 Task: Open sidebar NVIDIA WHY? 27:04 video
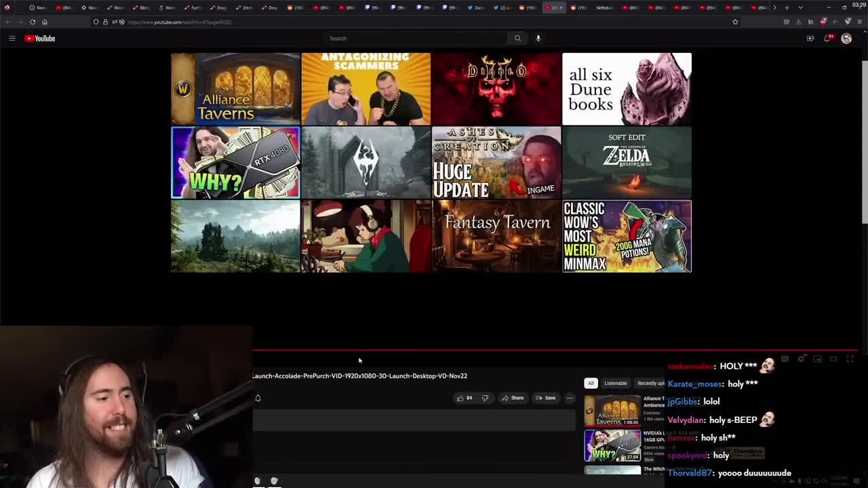(x=612, y=445)
